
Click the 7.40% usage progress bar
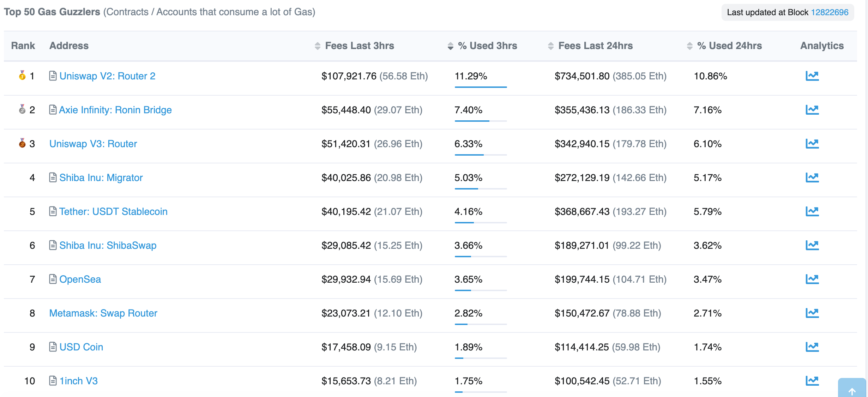(x=481, y=121)
